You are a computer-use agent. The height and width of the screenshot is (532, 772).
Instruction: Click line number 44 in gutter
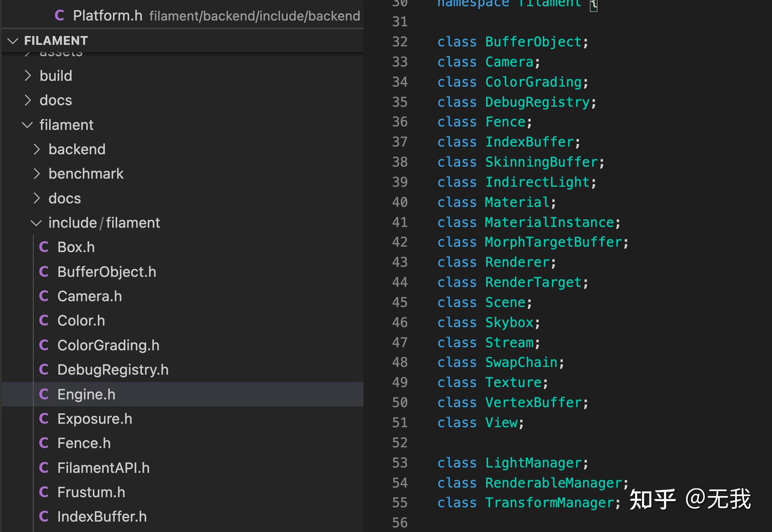tap(400, 282)
